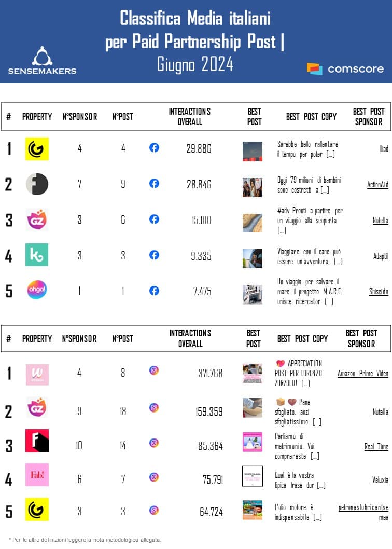Open the ActionAid sponsor link

tap(377, 185)
